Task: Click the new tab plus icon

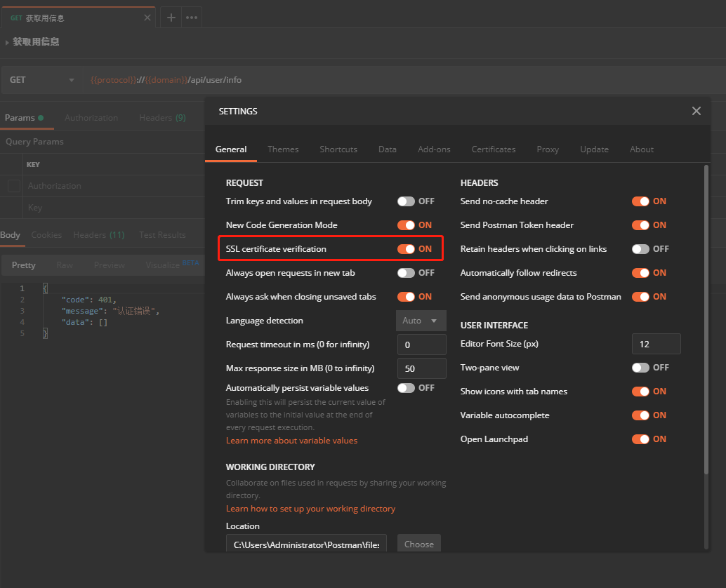Action: tap(171, 18)
